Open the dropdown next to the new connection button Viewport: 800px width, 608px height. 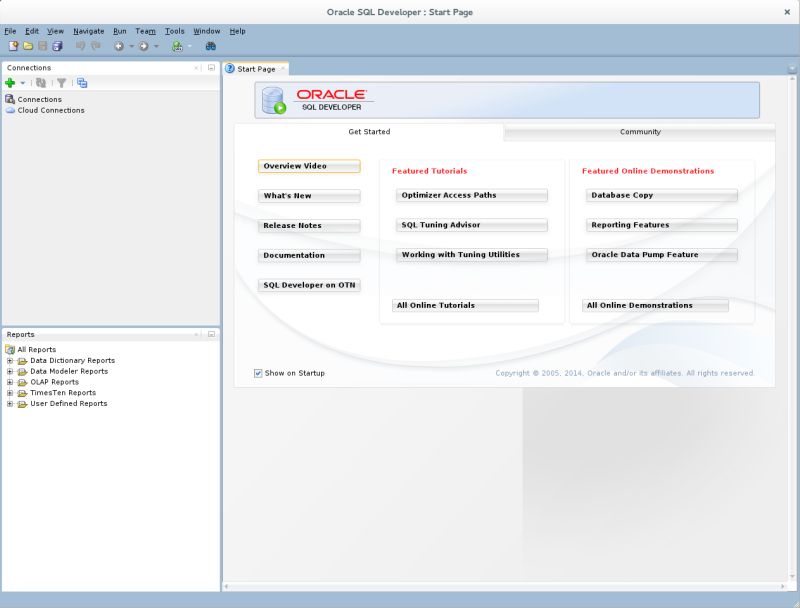coord(22,82)
